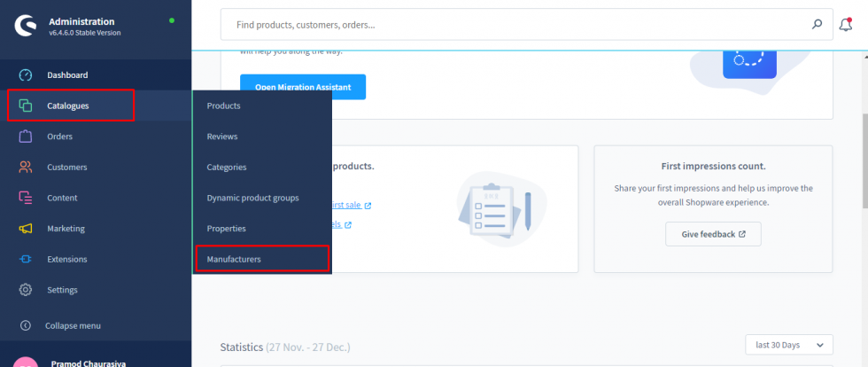This screenshot has width=868, height=367.
Task: Click the Orders shopping bag icon
Action: pyautogui.click(x=26, y=137)
